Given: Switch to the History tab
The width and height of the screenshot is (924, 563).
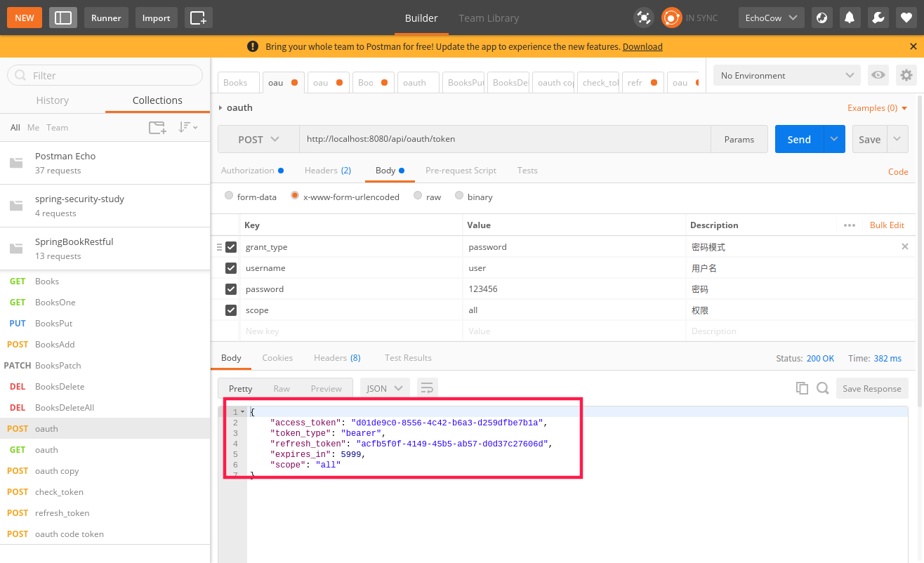Looking at the screenshot, I should tap(53, 100).
